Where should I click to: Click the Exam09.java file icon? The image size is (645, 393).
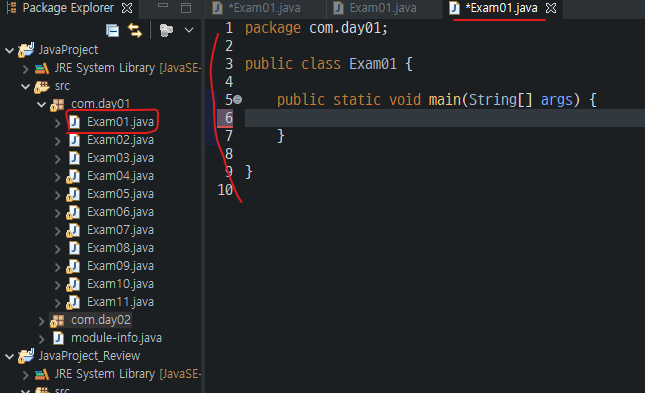point(73,266)
